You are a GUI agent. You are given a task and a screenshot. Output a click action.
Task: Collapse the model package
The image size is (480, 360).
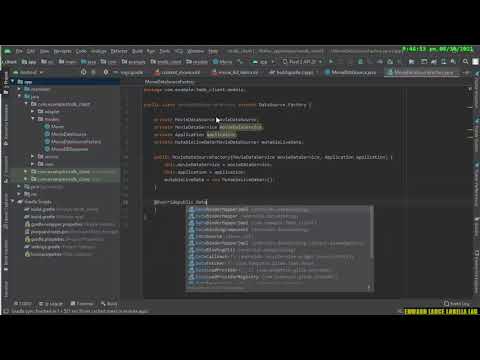[33, 119]
